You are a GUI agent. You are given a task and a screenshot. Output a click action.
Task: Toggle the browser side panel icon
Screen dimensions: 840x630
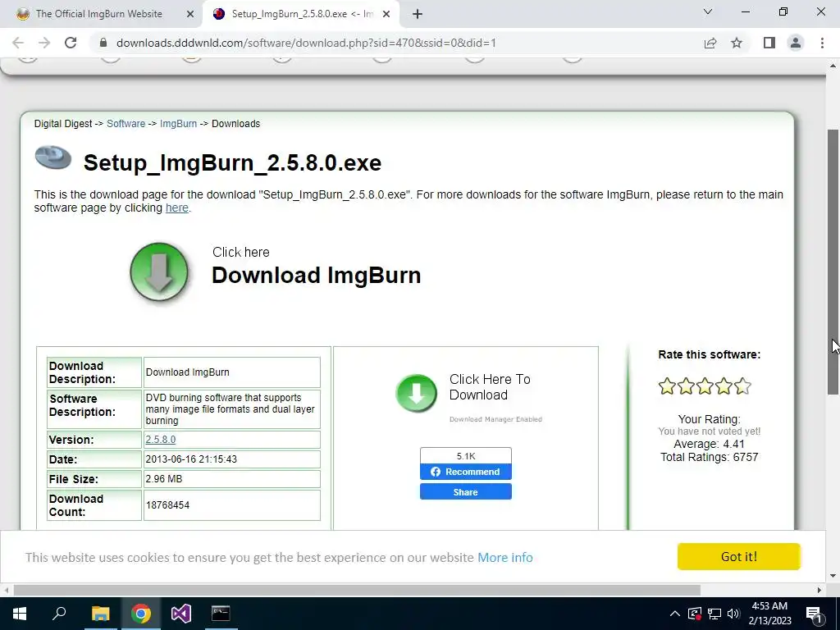769,43
